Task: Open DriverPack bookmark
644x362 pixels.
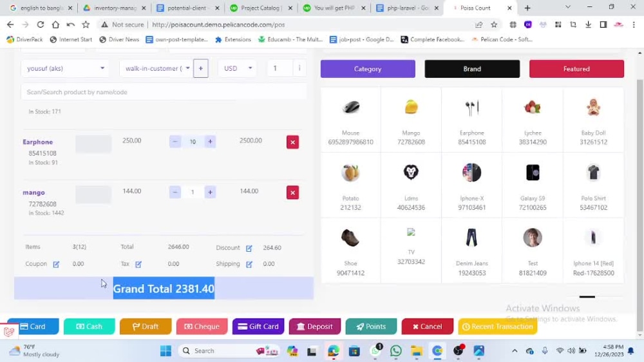Action: pos(24,39)
